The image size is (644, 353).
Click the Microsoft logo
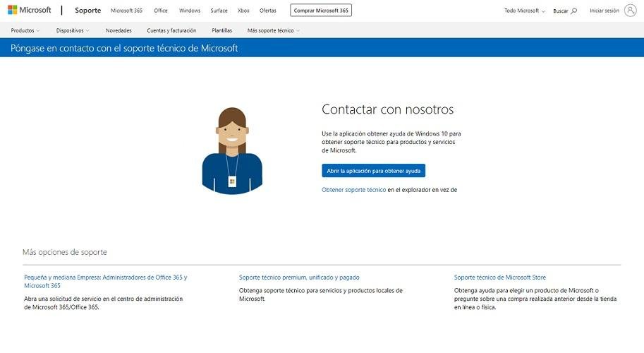click(29, 10)
